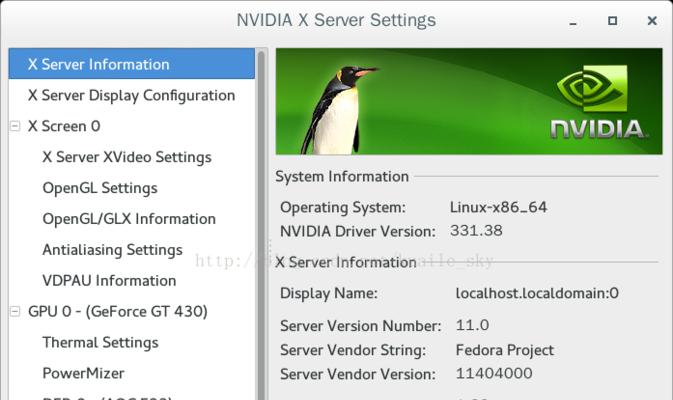This screenshot has height=400, width=673.
Task: Click the driver version 331.38 value
Action: tap(476, 231)
